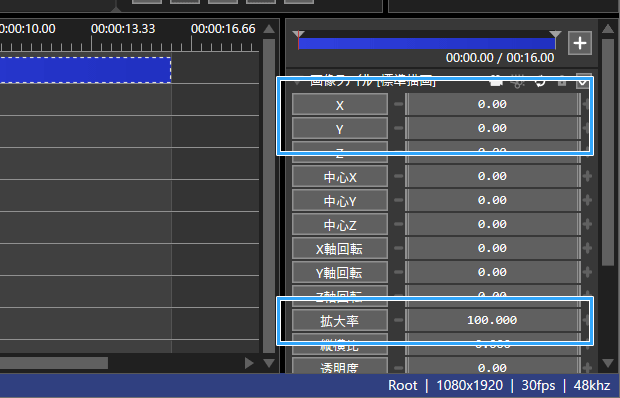Click the plus button beside the keyframe bar
Viewport: 620px width, 398px height.
click(x=580, y=43)
